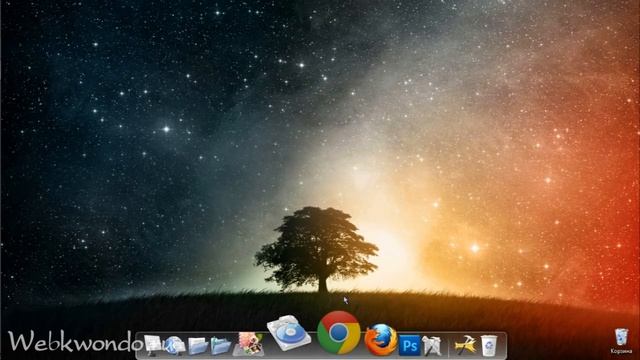640x360 pixels.
Task: Open Adobe Photoshop from the dock
Action: pos(409,345)
